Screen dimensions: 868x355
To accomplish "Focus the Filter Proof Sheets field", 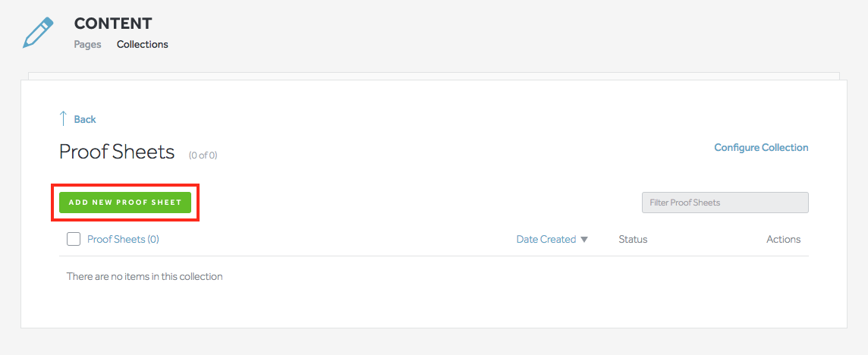I will pyautogui.click(x=725, y=203).
